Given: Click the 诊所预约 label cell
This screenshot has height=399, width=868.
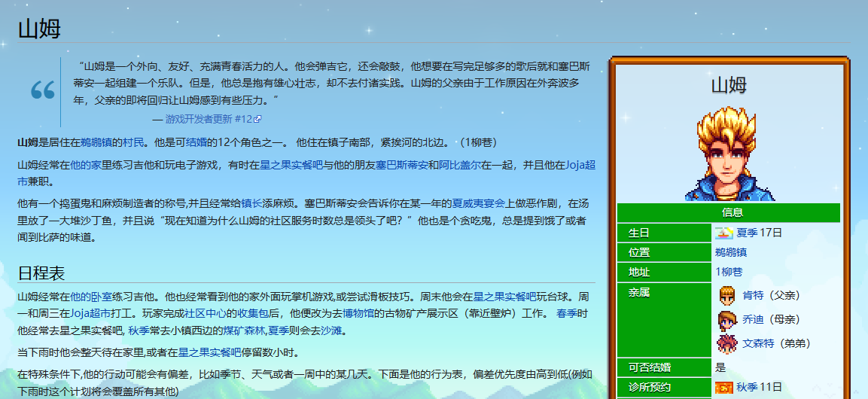Looking at the screenshot, I should [x=664, y=387].
